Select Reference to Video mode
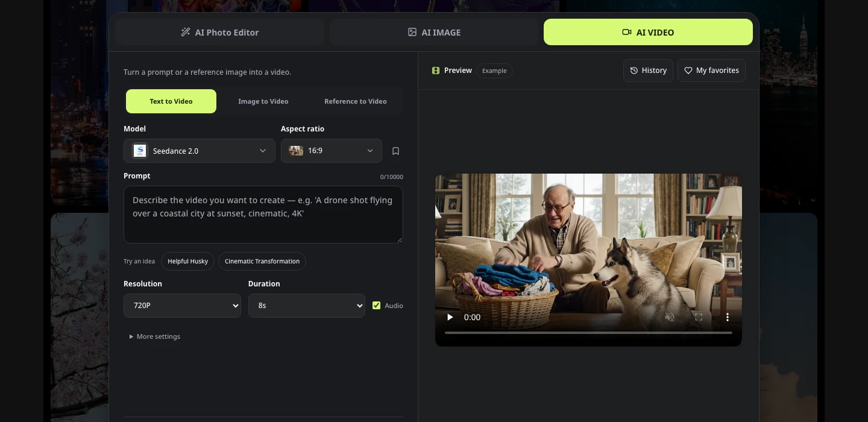The image size is (868, 422). (x=356, y=101)
